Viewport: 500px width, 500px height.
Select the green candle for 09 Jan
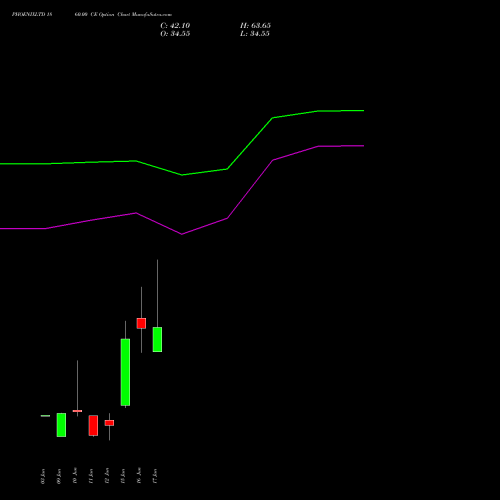[61, 425]
